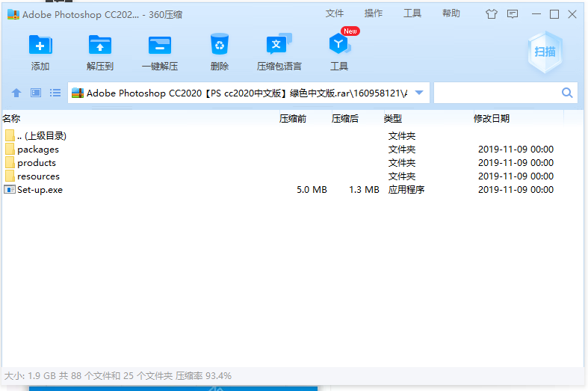Click the parent directory folder icon
Viewport: 588px width, 391px height.
(10, 136)
